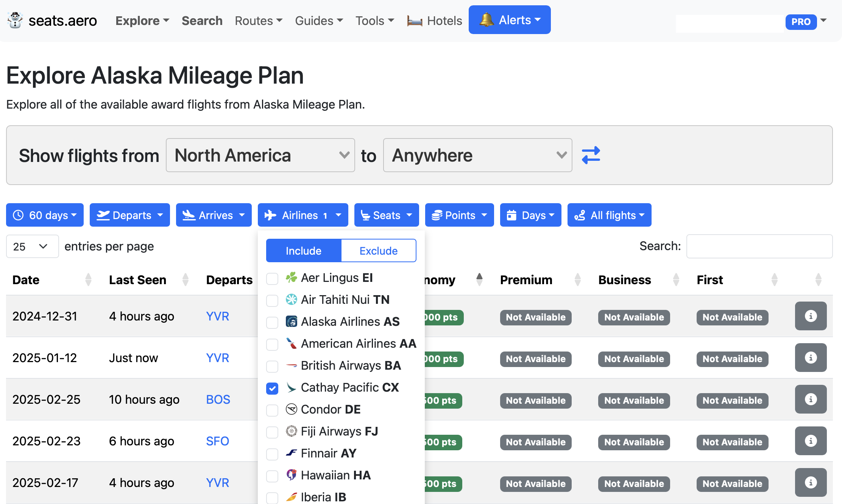842x504 pixels.
Task: Click the Air Tahiti Nui logo
Action: 291,300
